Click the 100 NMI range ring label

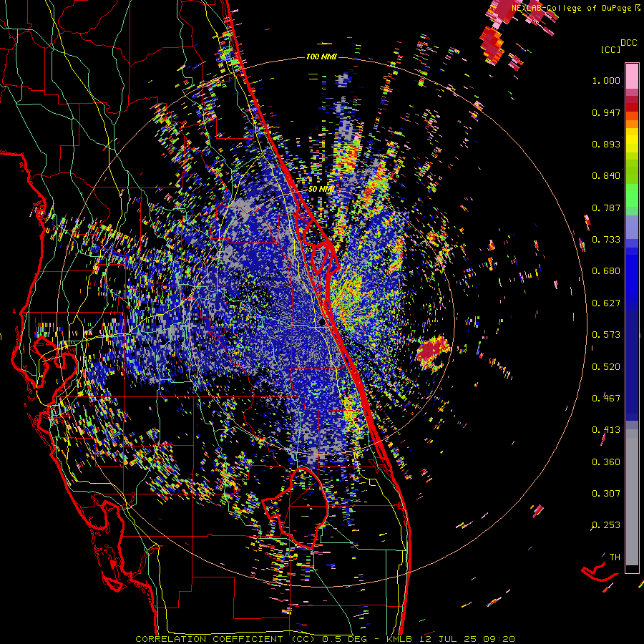pyautogui.click(x=321, y=57)
